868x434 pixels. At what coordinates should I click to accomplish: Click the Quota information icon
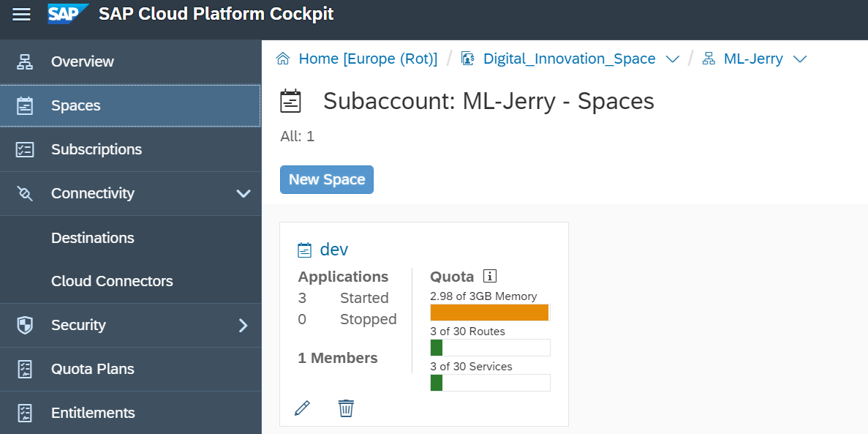click(x=490, y=277)
